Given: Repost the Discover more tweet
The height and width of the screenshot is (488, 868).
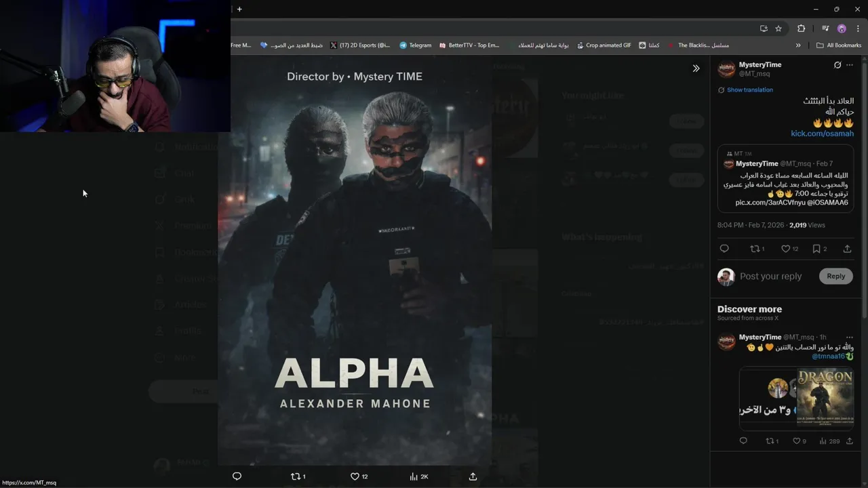Looking at the screenshot, I should (x=772, y=441).
